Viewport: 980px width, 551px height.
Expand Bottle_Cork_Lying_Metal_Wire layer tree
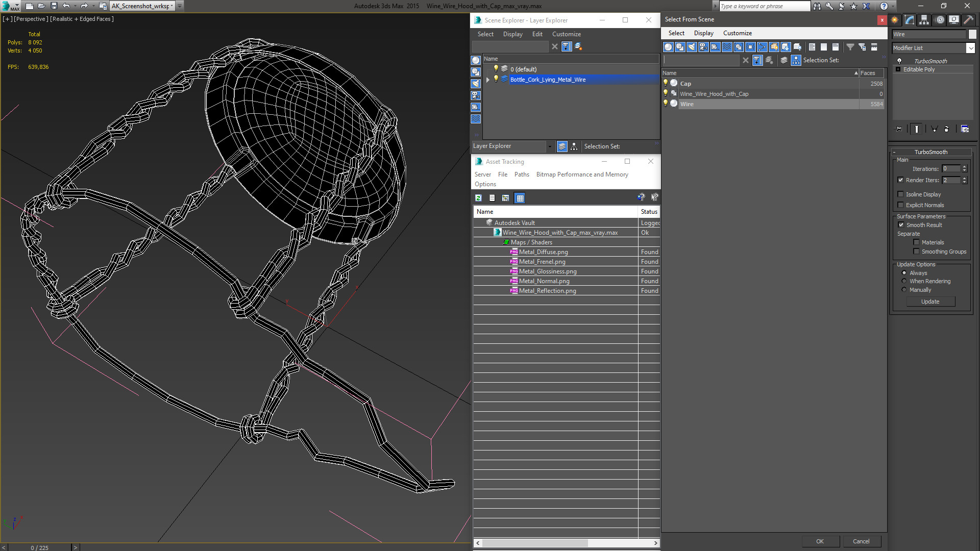488,80
